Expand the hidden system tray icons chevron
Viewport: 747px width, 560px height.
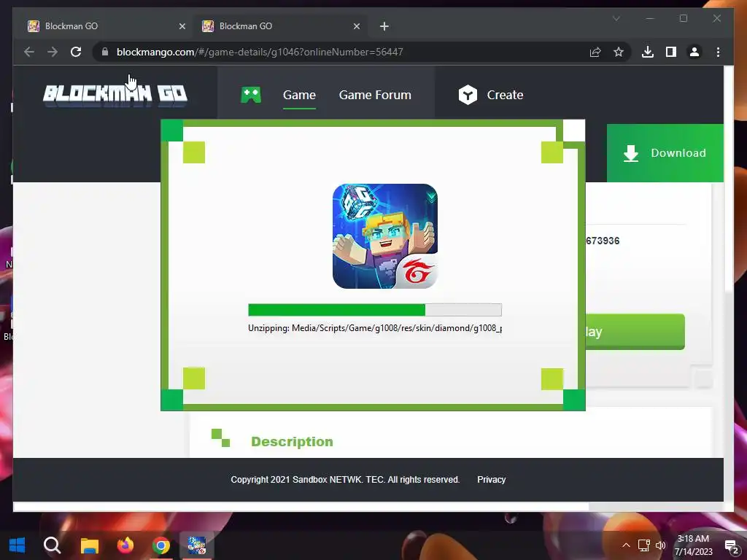pyautogui.click(x=626, y=545)
